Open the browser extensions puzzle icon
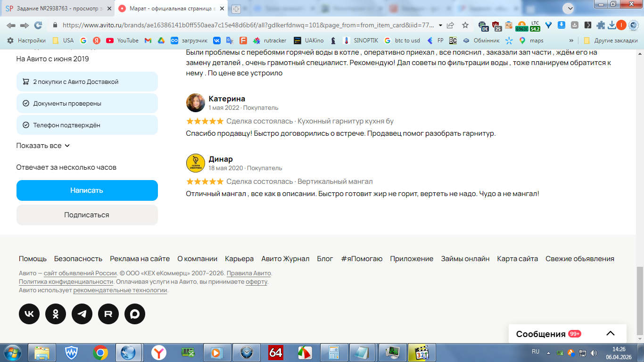 (601, 25)
